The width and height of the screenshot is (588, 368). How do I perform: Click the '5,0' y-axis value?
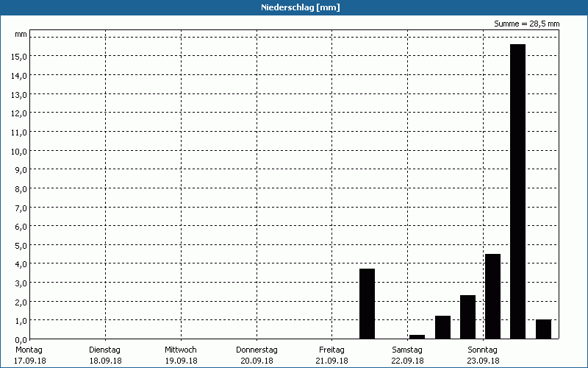[21, 246]
